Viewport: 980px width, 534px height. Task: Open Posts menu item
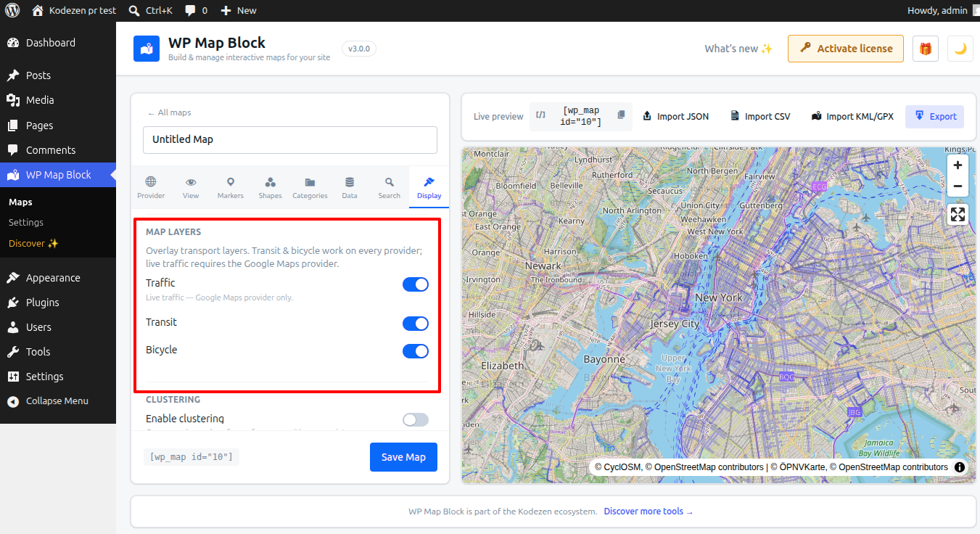[58, 75]
